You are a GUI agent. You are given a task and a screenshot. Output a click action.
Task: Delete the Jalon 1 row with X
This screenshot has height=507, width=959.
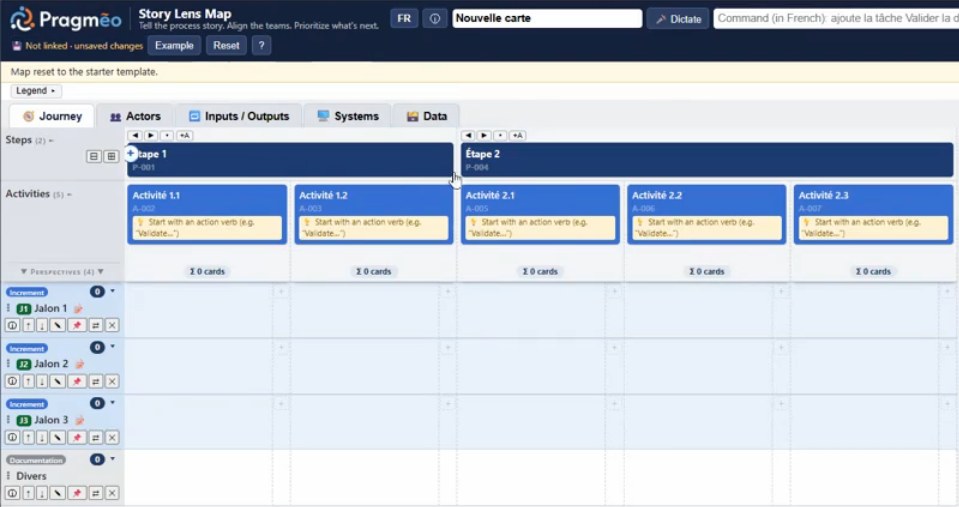tap(112, 325)
